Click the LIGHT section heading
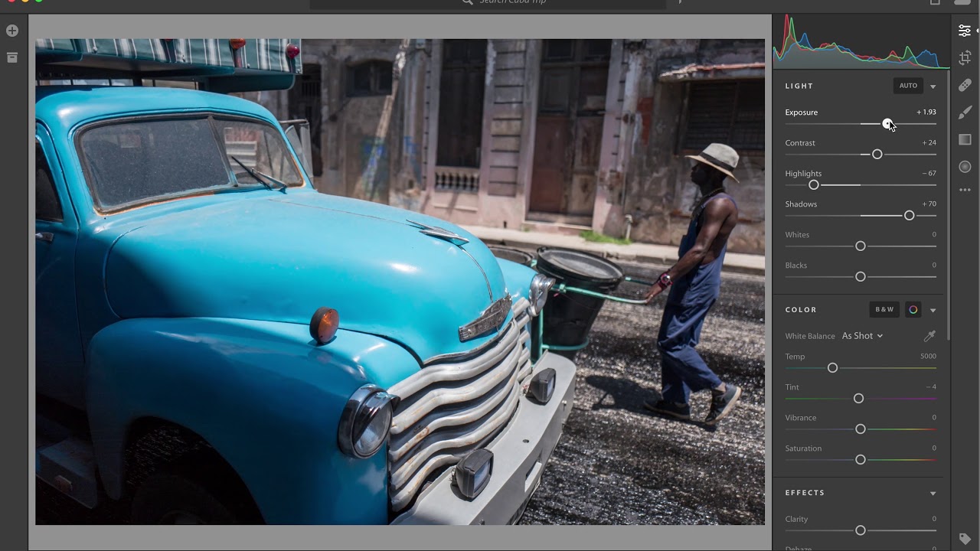This screenshot has width=980, height=551. point(799,86)
